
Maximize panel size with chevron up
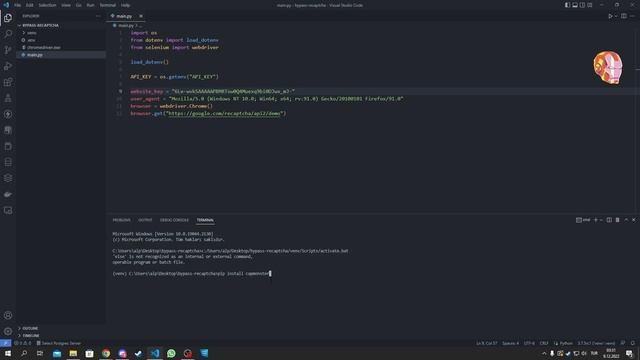pos(626,220)
